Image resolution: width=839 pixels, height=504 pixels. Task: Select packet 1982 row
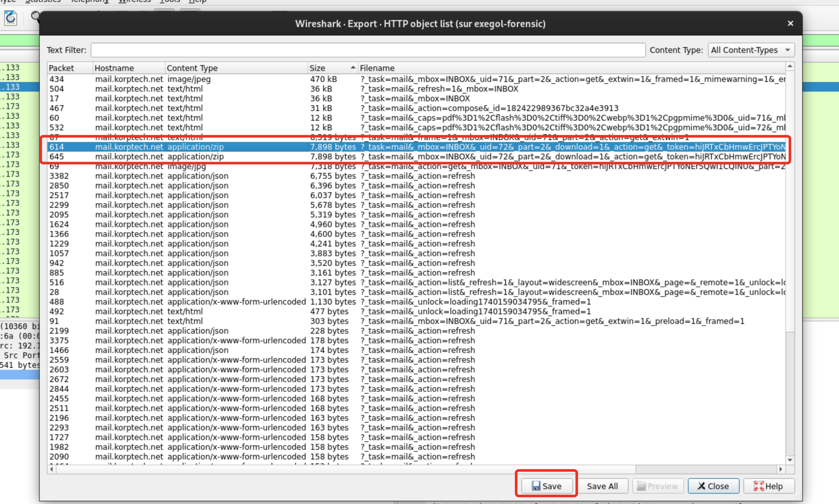pyautogui.click(x=416, y=447)
